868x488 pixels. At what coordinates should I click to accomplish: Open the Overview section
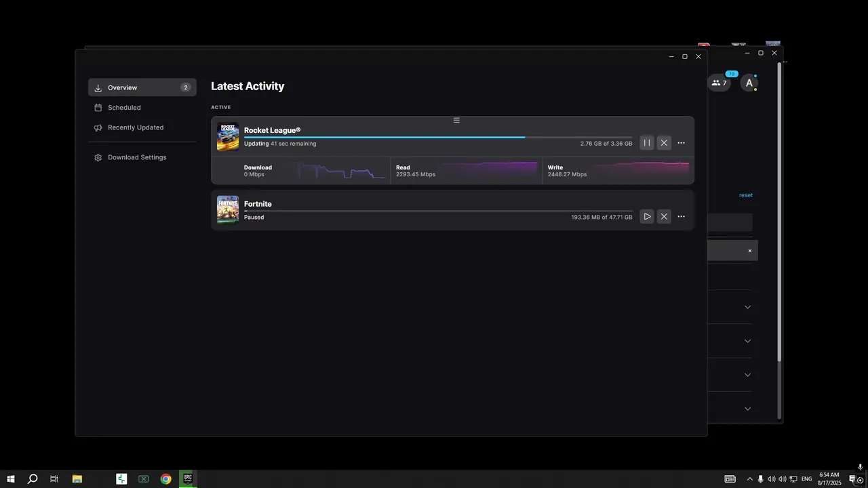tap(142, 87)
